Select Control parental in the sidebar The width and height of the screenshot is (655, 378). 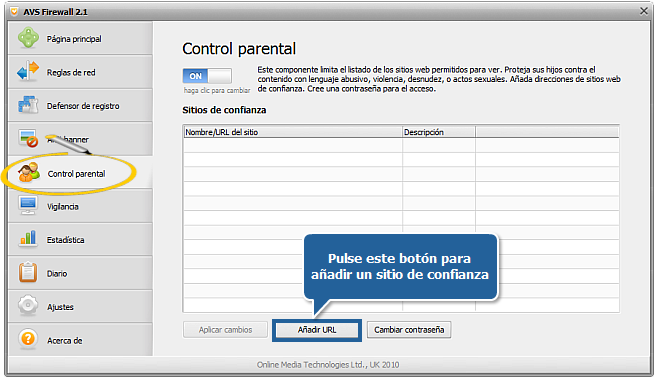coord(80,173)
